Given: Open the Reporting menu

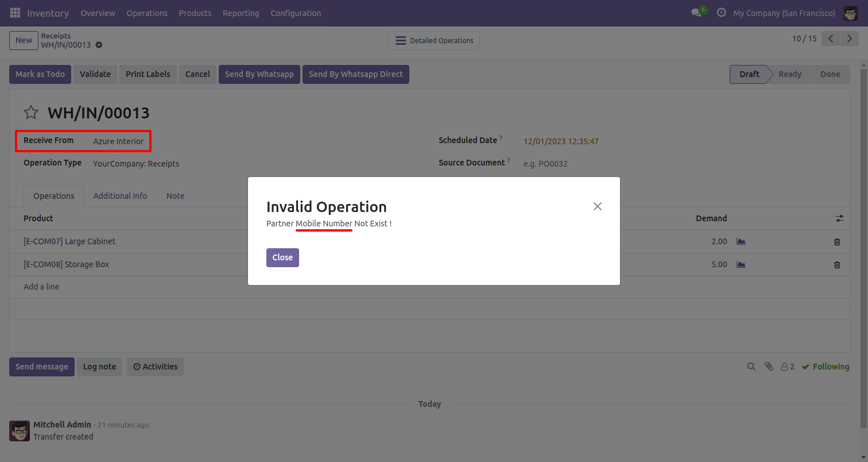Looking at the screenshot, I should [241, 13].
